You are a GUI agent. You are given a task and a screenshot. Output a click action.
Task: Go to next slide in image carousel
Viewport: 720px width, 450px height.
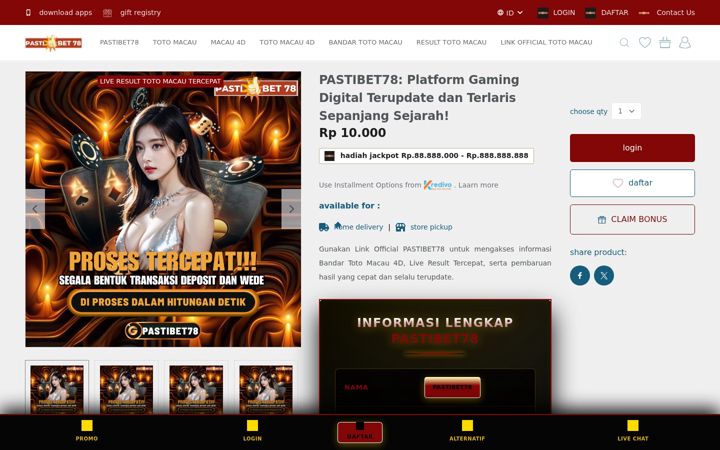click(291, 209)
